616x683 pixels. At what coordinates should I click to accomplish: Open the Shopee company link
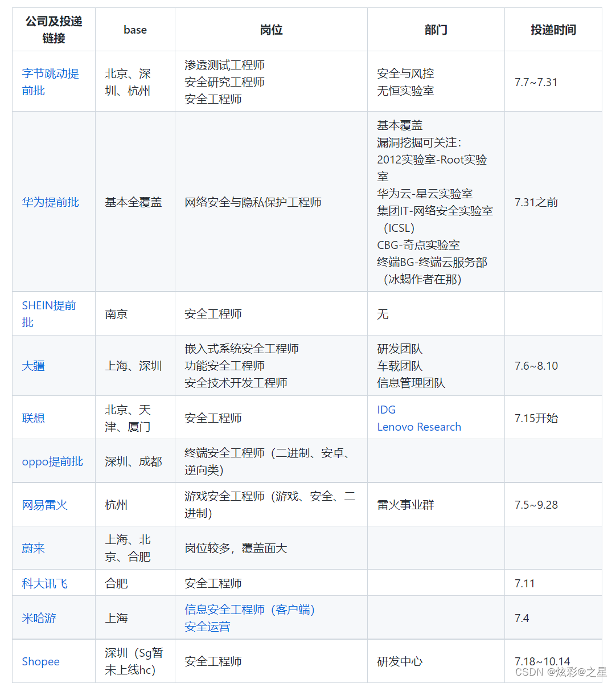pos(40,662)
